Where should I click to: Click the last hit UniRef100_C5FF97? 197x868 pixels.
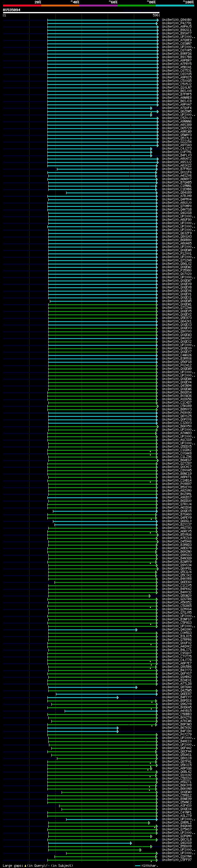177,860
